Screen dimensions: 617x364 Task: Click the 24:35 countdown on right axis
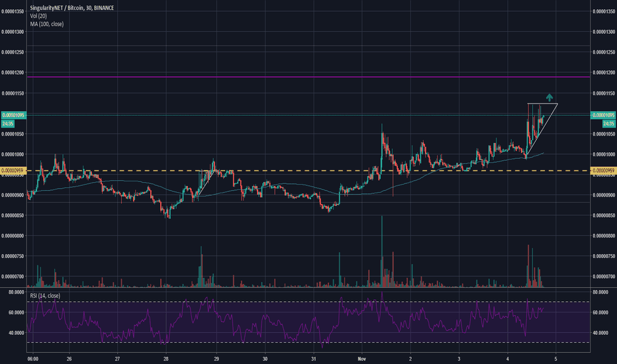click(609, 124)
